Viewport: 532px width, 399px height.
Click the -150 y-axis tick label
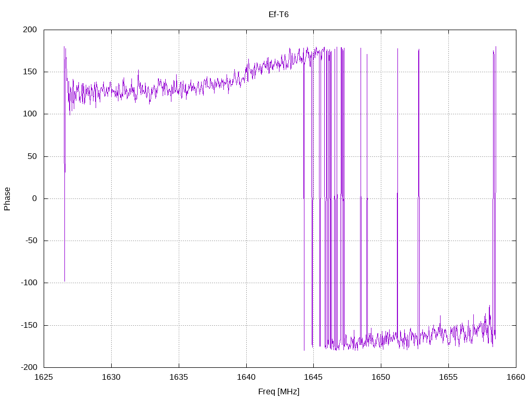(x=29, y=325)
